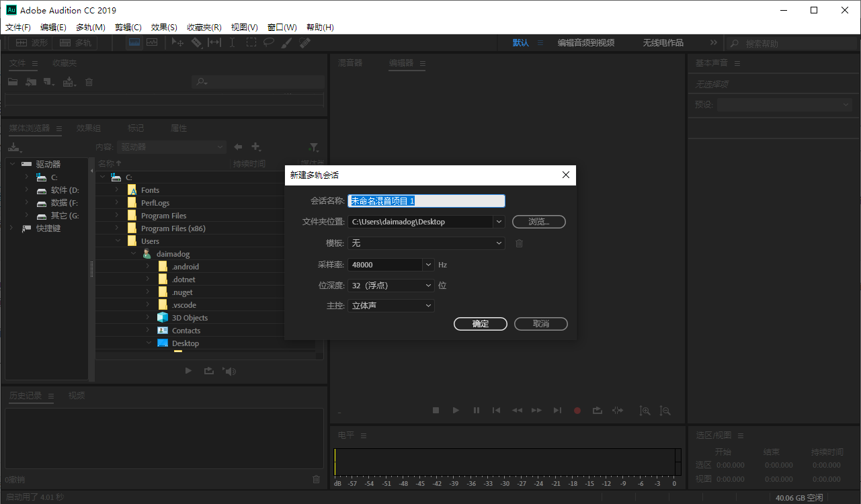Open the 文件(F) menu
Viewport: 861px width, 504px height.
tap(18, 28)
